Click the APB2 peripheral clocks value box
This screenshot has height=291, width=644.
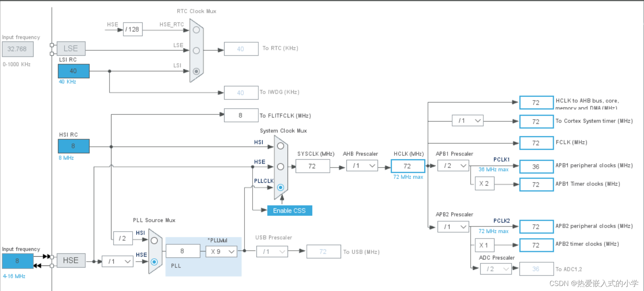(536, 227)
